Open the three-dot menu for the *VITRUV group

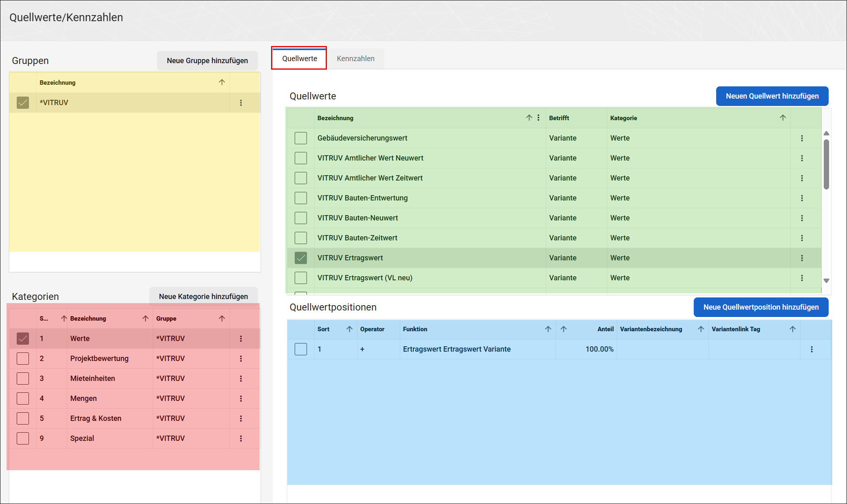[x=241, y=103]
